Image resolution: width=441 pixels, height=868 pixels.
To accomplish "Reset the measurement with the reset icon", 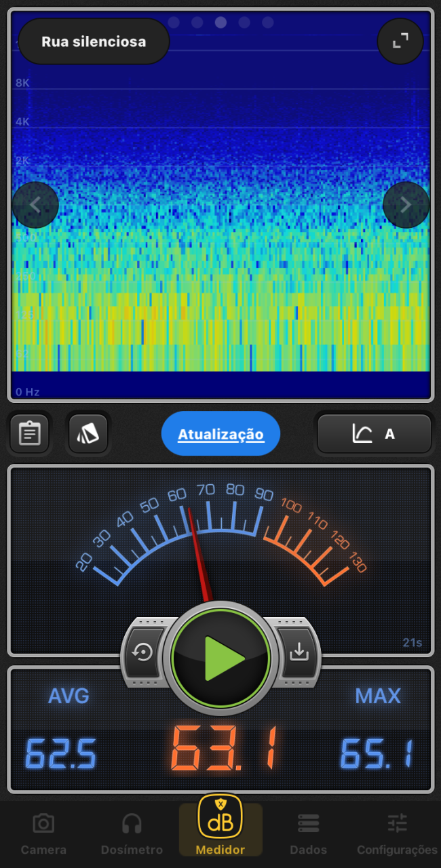I will click(x=143, y=652).
